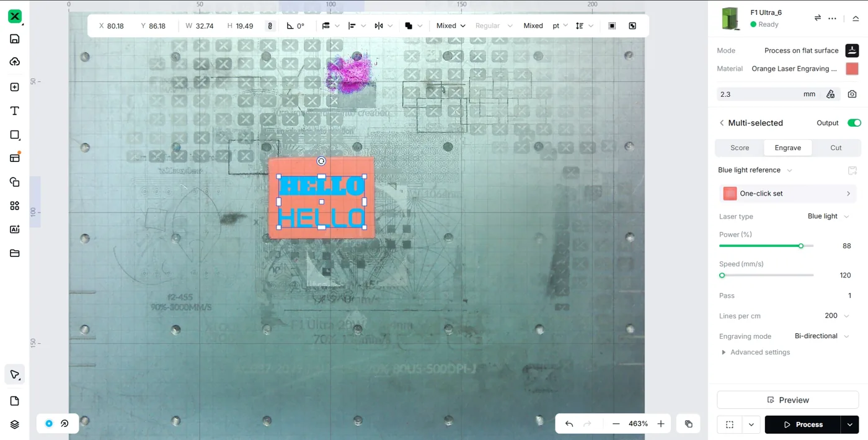The width and height of the screenshot is (868, 440).
Task: Click the Save project icon in sidebar
Action: (x=15, y=39)
